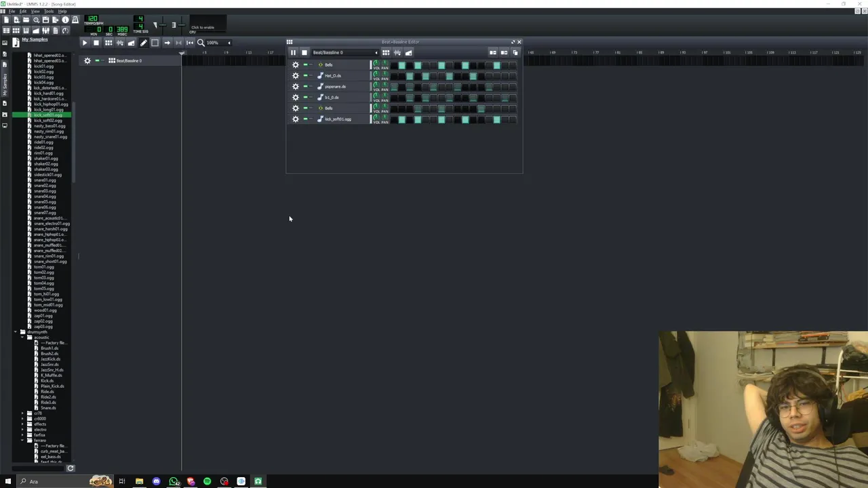
Task: Show the Project Notes icon
Action: click(56, 30)
